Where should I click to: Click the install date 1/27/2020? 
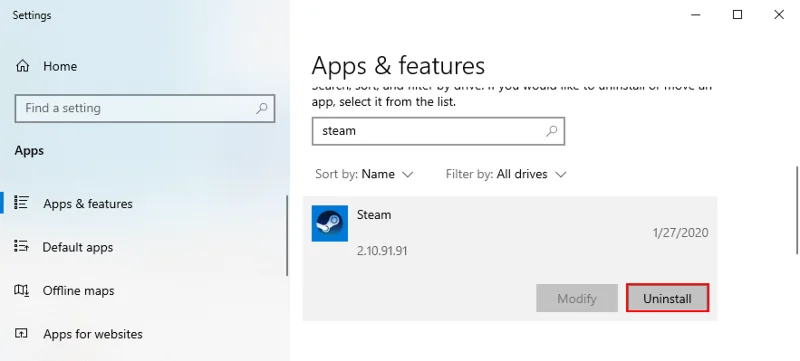[681, 233]
